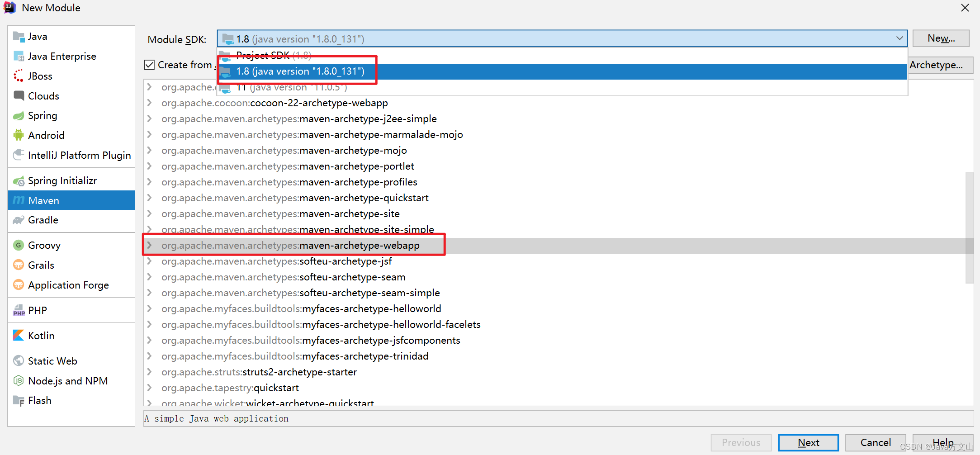Select the PHP icon
The width and height of the screenshot is (980, 455).
[x=19, y=310]
